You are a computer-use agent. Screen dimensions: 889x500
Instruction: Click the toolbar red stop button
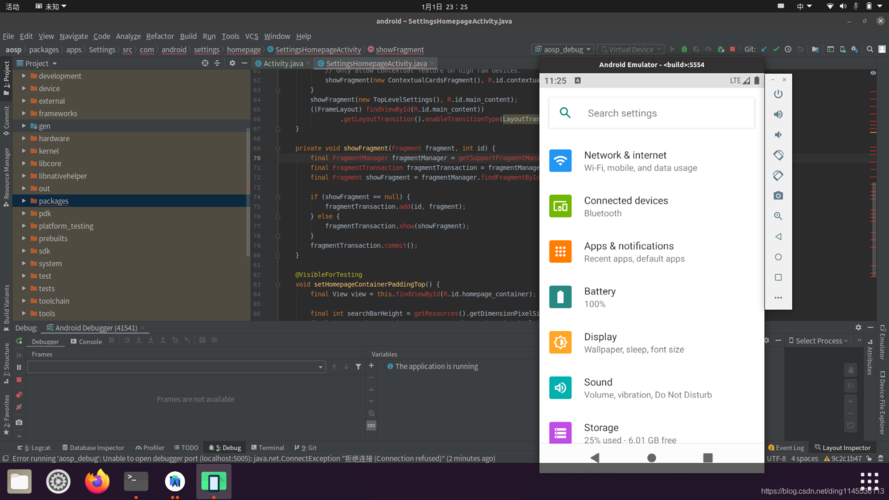[x=732, y=49]
